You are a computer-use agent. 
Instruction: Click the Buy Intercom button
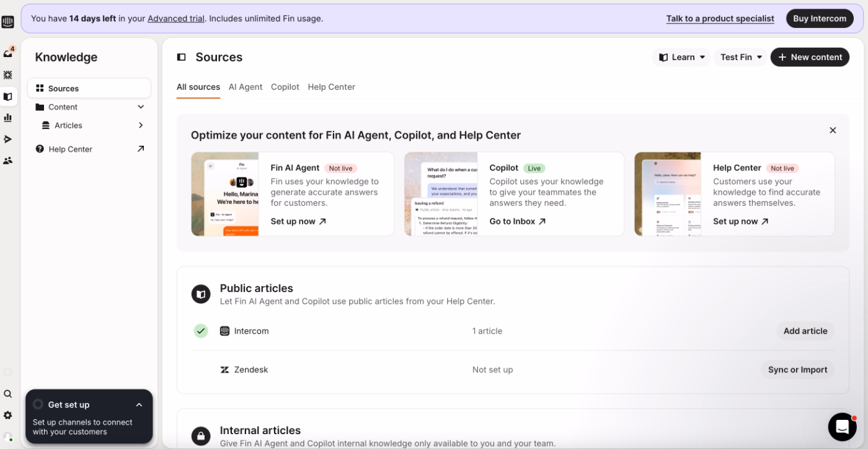(820, 18)
